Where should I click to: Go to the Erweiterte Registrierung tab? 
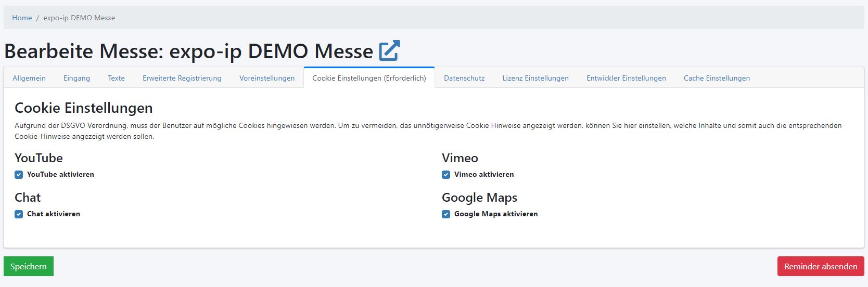click(182, 78)
